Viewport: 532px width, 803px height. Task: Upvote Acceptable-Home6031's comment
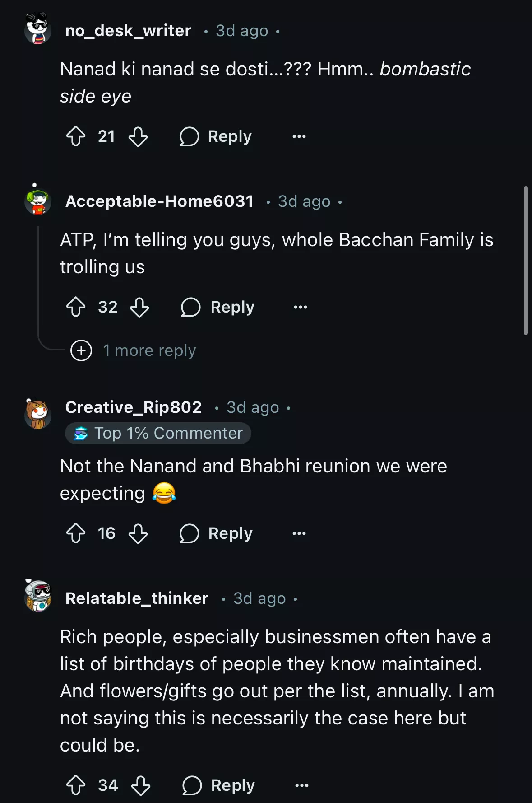pyautogui.click(x=76, y=307)
